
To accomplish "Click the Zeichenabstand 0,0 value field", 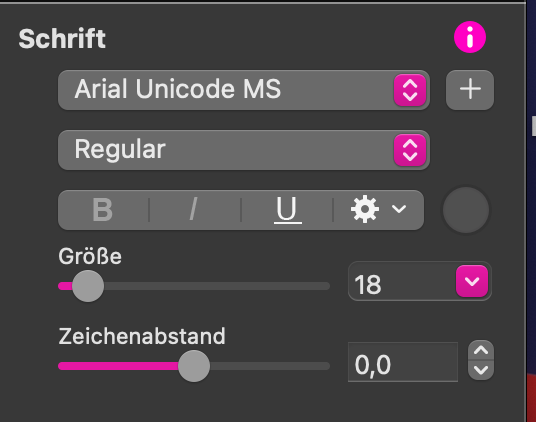I will [x=403, y=362].
